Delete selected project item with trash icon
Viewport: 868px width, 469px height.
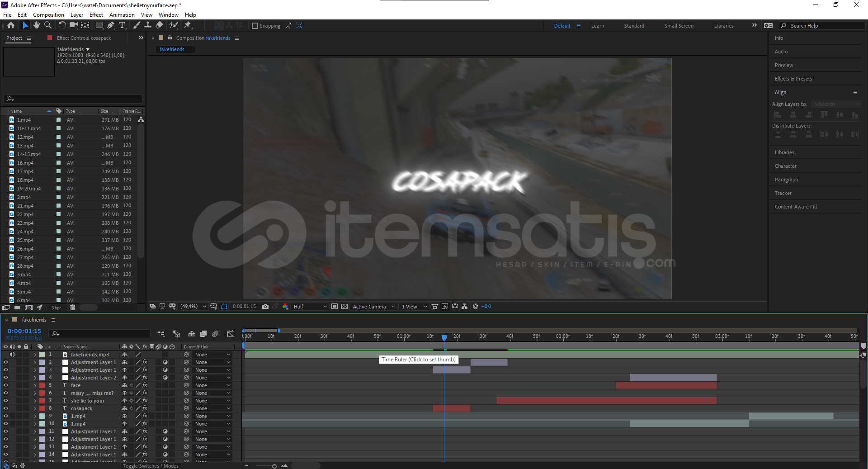pyautogui.click(x=72, y=308)
